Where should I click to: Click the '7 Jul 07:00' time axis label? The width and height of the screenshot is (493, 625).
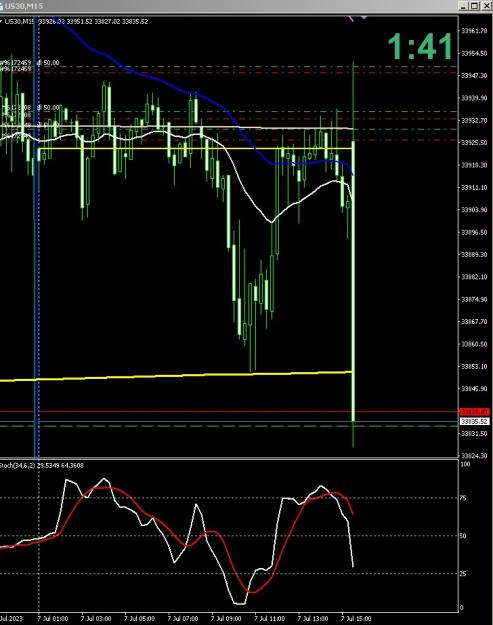[183, 619]
